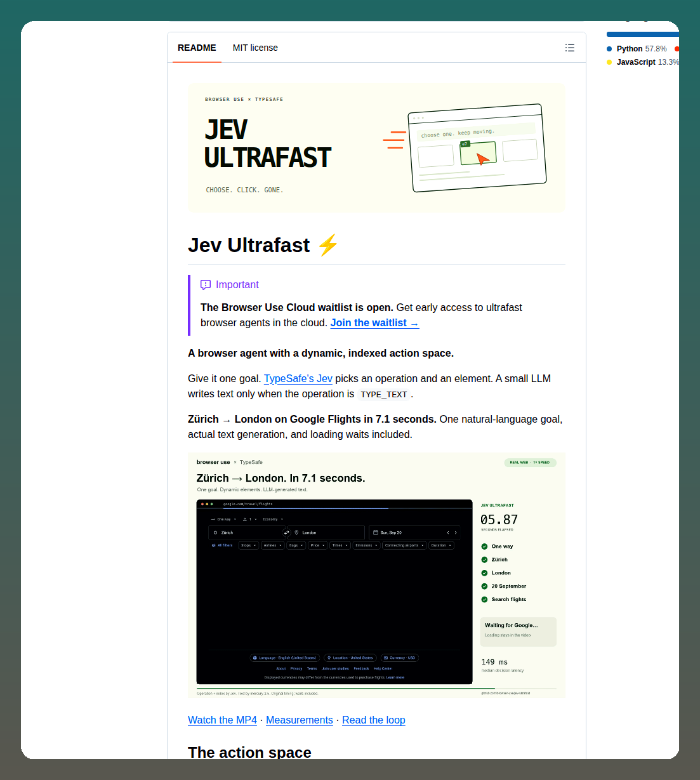
Task: Switch to the MIT license tab
Action: (x=255, y=48)
